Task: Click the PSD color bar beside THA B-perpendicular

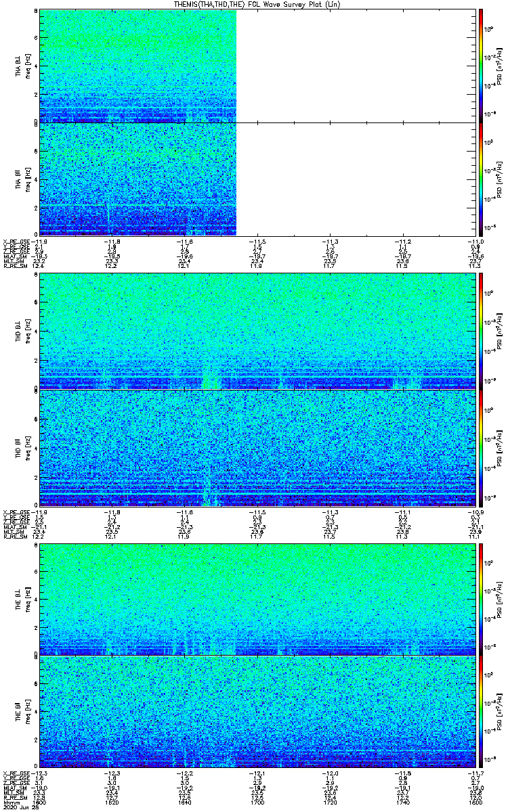Action: pos(480,66)
